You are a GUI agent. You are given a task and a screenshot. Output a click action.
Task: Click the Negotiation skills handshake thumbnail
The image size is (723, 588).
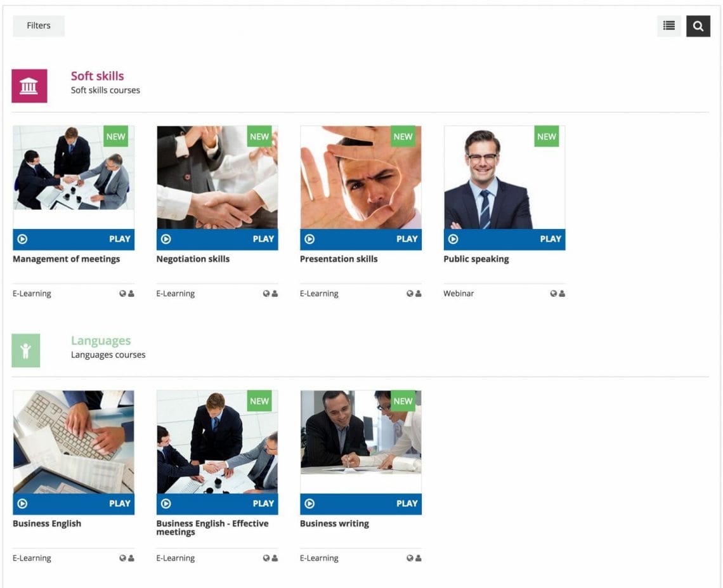pos(217,177)
